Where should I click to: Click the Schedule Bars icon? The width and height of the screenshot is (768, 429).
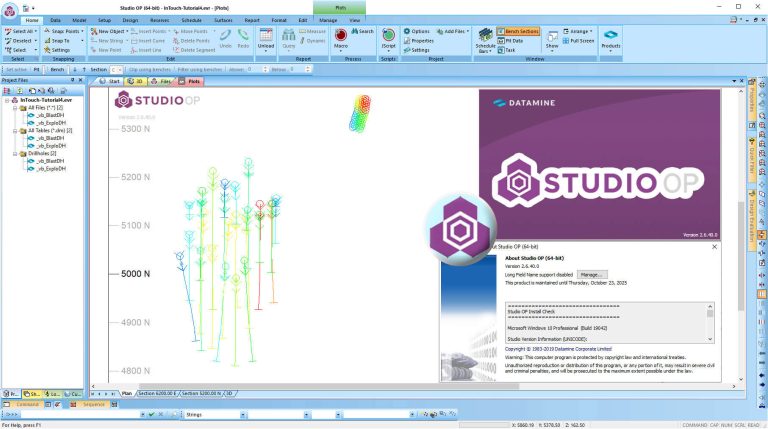tap(485, 35)
